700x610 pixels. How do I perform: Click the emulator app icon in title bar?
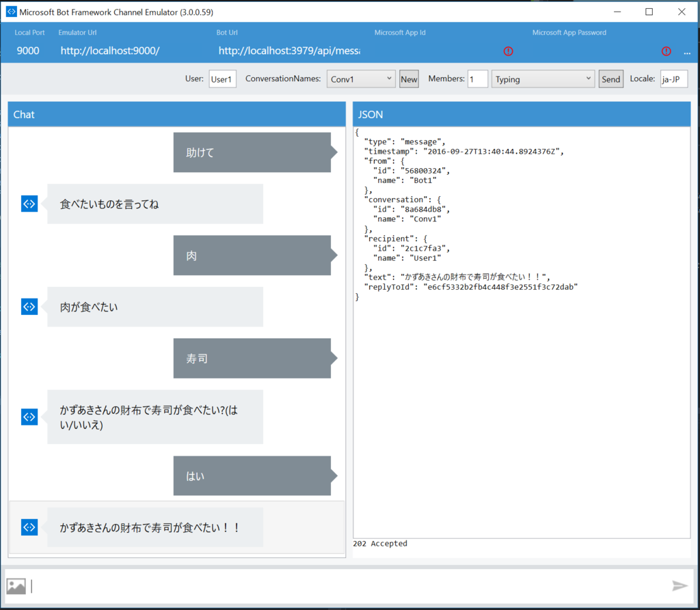pos(11,12)
